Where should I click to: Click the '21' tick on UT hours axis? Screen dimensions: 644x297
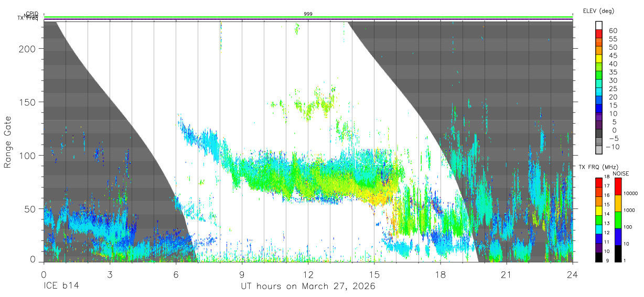(x=507, y=275)
